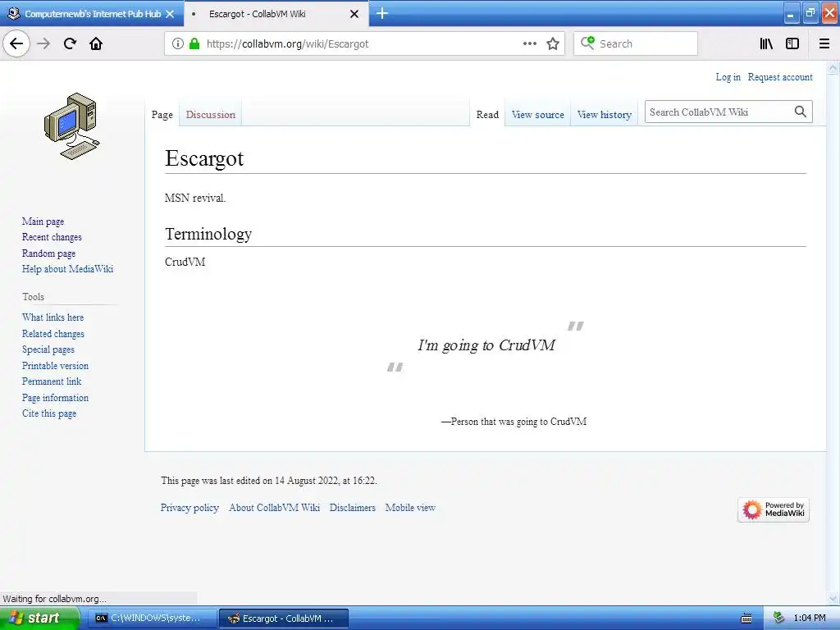Go back with the browser back arrow
The image size is (840, 630).
(16, 43)
